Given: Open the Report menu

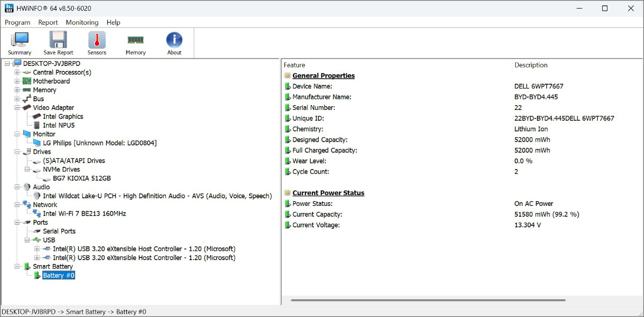Looking at the screenshot, I should (48, 23).
